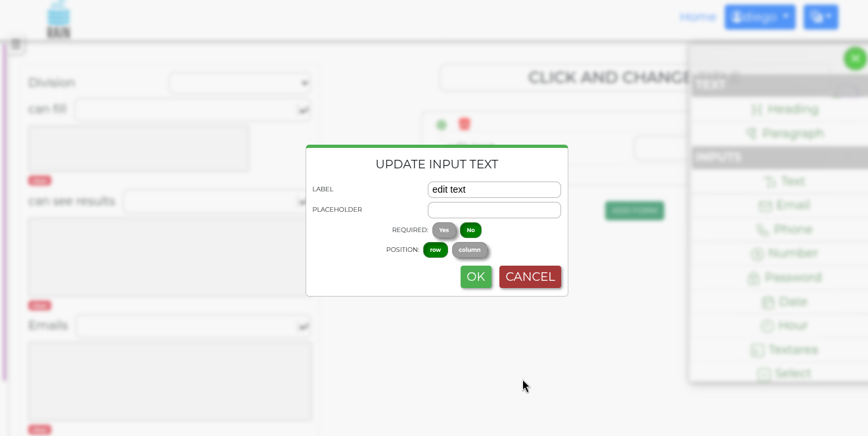The height and width of the screenshot is (436, 868).
Task: Choose the row position option
Action: [x=436, y=250]
